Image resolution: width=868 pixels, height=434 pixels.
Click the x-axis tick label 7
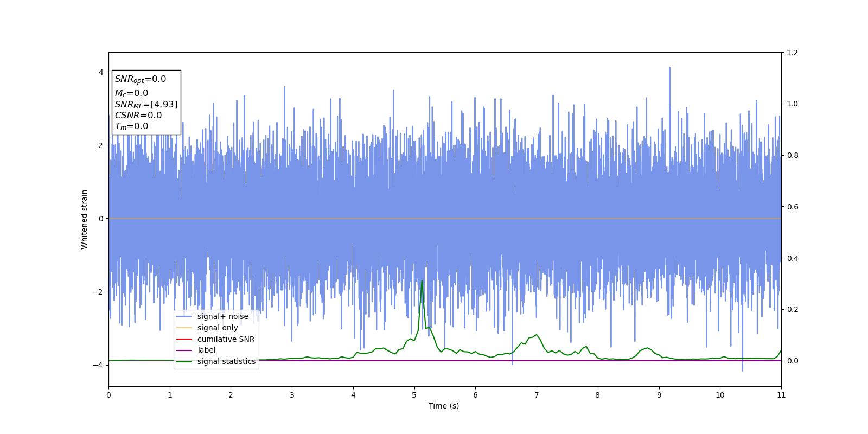[537, 395]
